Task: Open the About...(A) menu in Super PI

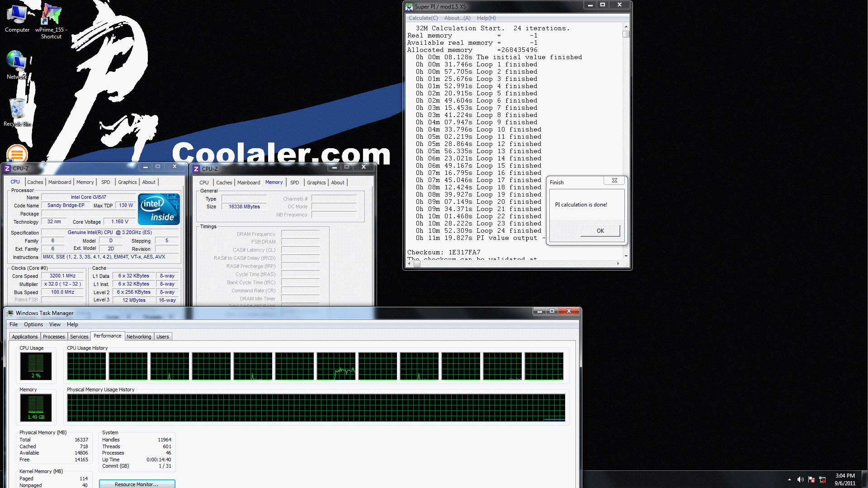Action: 457,18
